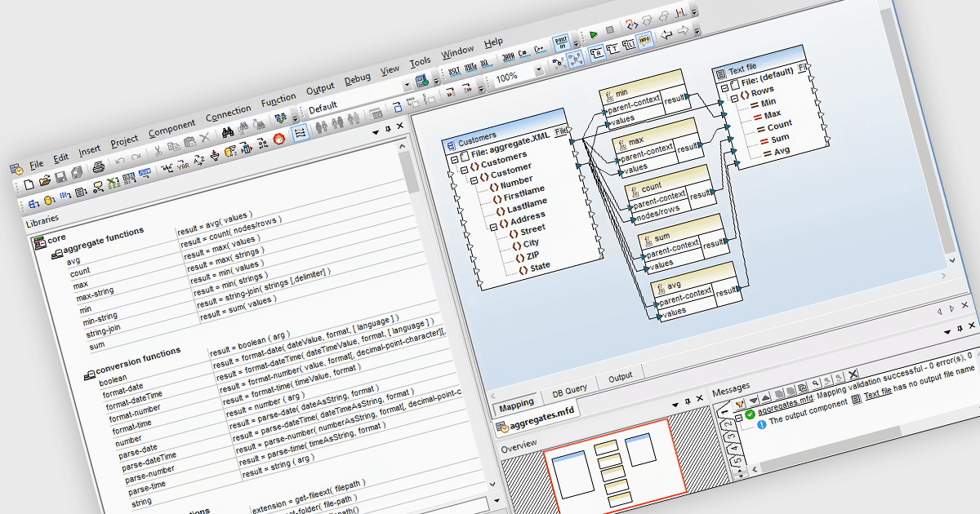The image size is (980, 514).
Task: Toggle the show types T button
Action: (612, 49)
